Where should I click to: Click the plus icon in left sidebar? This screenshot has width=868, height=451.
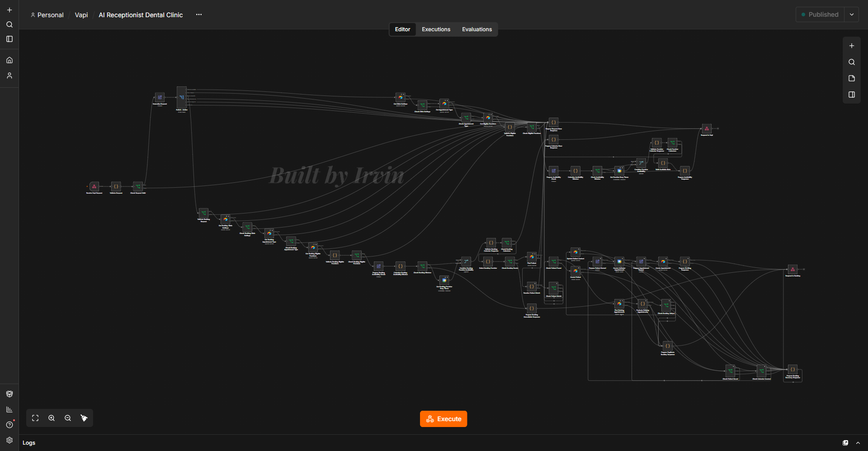9,10
